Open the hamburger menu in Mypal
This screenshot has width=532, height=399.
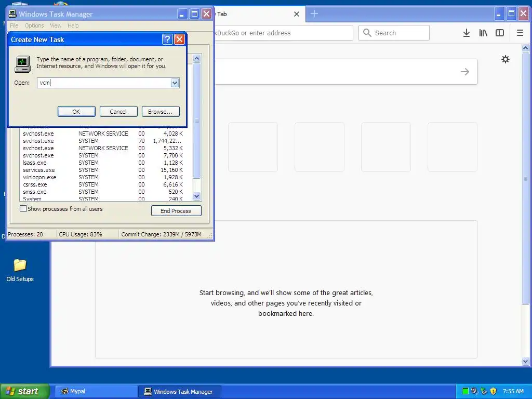pos(520,33)
